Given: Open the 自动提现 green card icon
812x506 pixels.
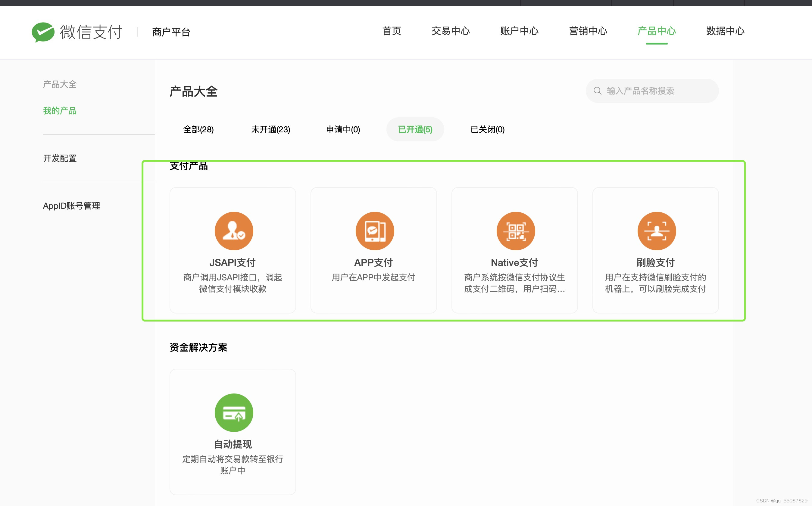Looking at the screenshot, I should [x=234, y=412].
